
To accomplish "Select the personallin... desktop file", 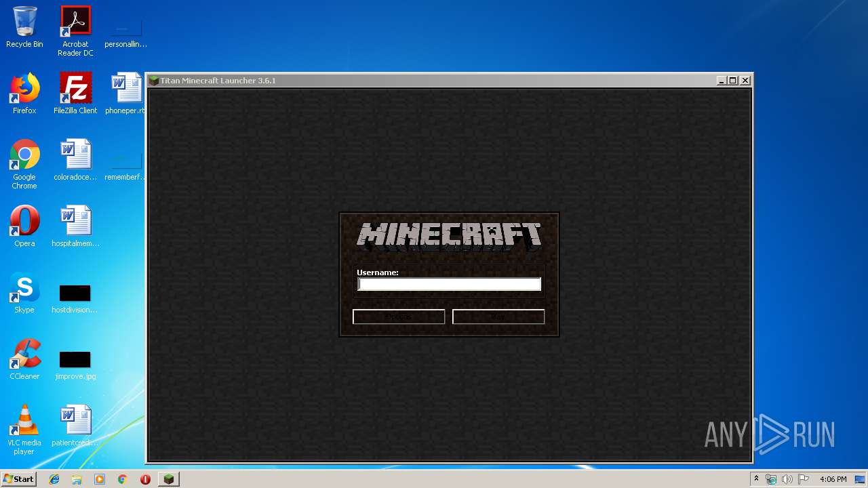I will tap(125, 31).
